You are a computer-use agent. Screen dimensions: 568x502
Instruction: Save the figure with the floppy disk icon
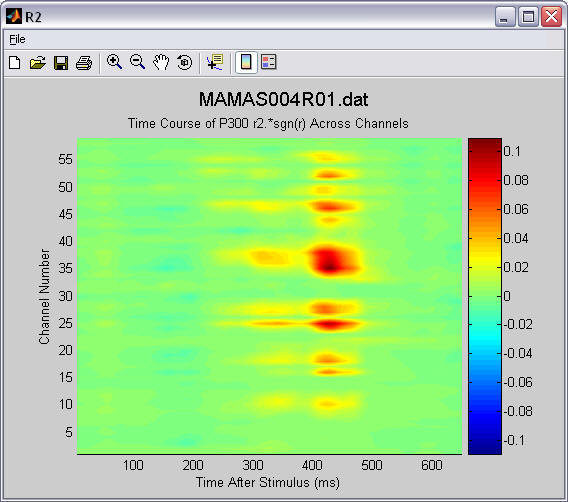tap(61, 63)
